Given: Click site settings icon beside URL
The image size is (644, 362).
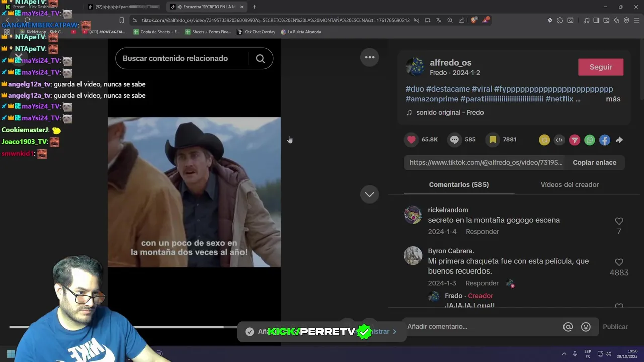Looking at the screenshot, I should point(134,20).
